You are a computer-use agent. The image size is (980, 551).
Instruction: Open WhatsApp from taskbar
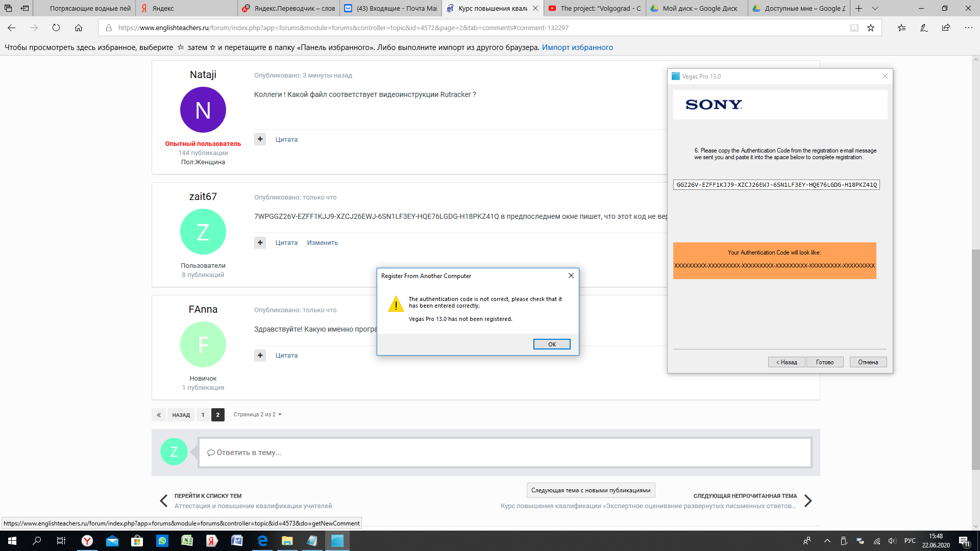click(x=162, y=541)
